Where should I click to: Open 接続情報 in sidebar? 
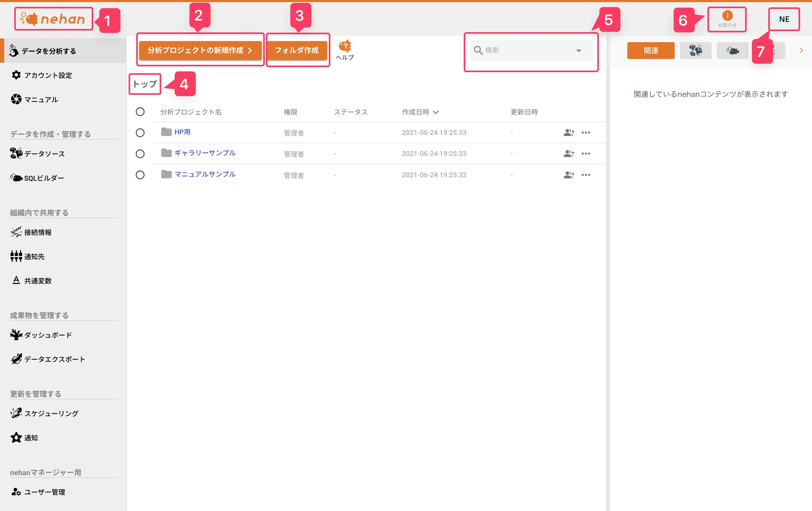63,232
